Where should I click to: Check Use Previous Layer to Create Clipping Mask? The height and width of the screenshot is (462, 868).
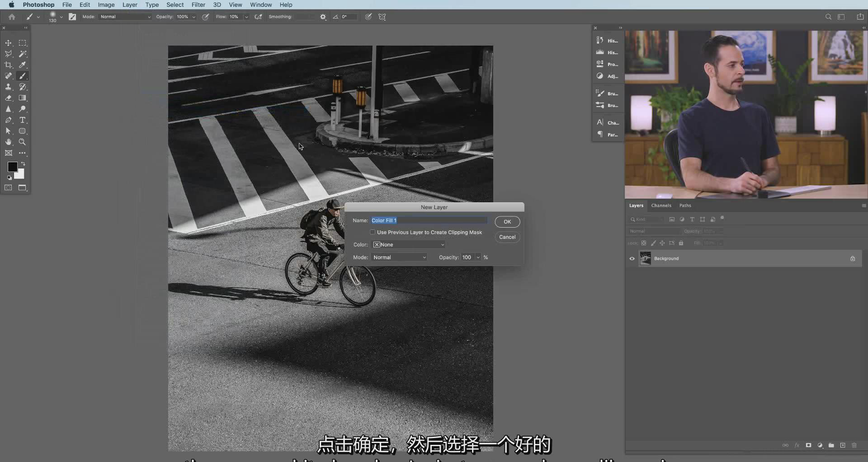373,232
